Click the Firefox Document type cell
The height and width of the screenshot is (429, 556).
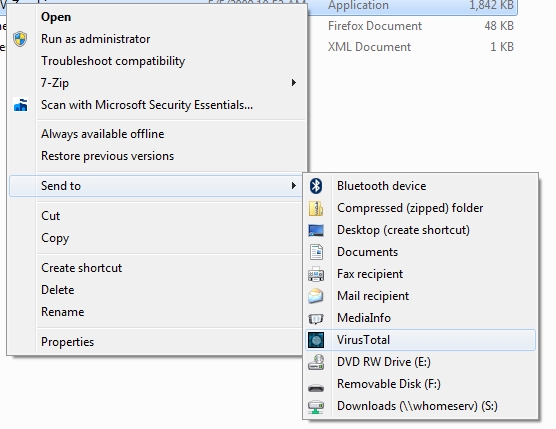pyautogui.click(x=375, y=26)
